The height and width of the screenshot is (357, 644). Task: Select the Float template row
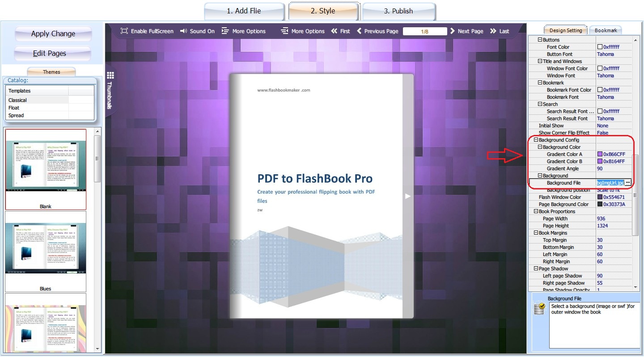tap(51, 108)
